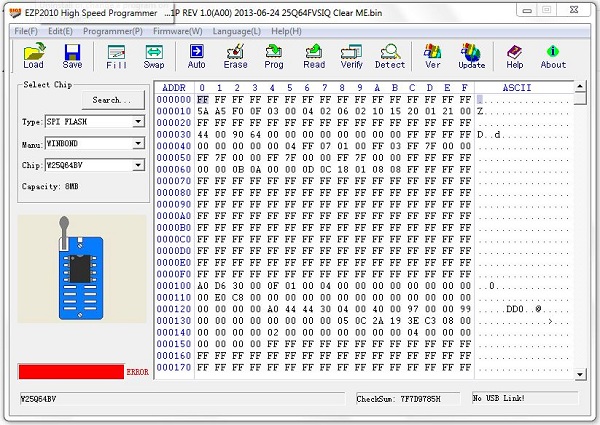Click the About info icon
This screenshot has width=600, height=425.
(x=553, y=56)
